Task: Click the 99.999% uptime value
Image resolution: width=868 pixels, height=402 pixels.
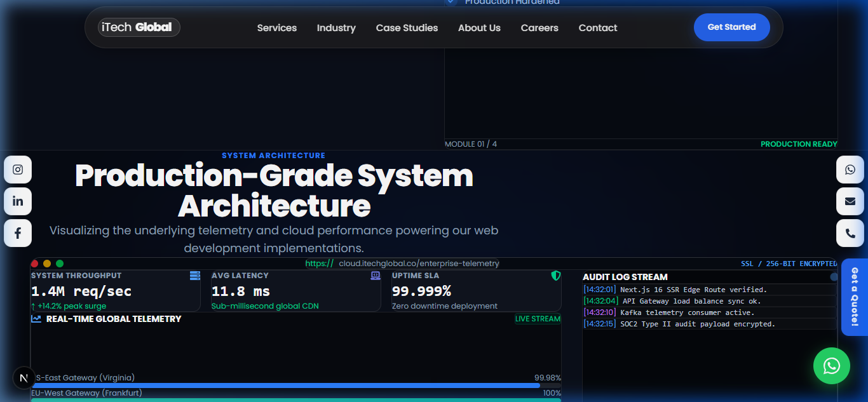Action: pyautogui.click(x=421, y=291)
